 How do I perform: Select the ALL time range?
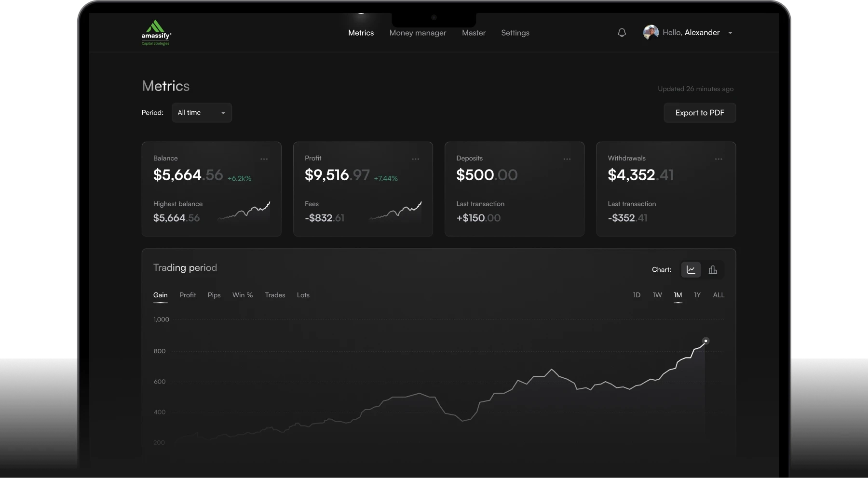718,295
